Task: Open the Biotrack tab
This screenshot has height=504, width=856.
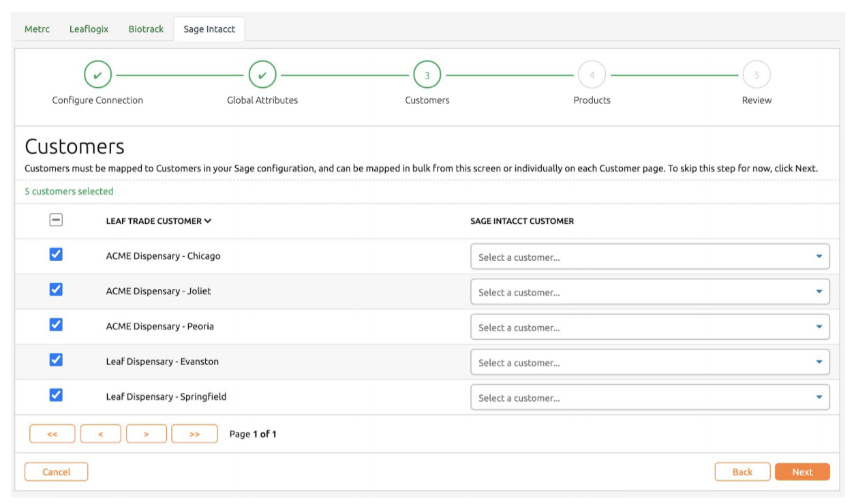Action: [x=146, y=29]
